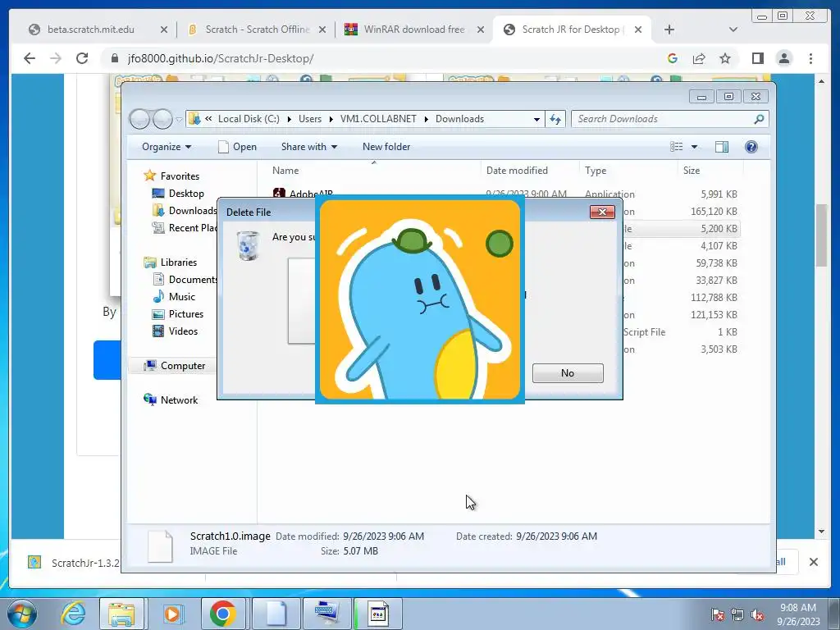Sort by Type column header
Image resolution: width=840 pixels, height=630 pixels.
596,171
